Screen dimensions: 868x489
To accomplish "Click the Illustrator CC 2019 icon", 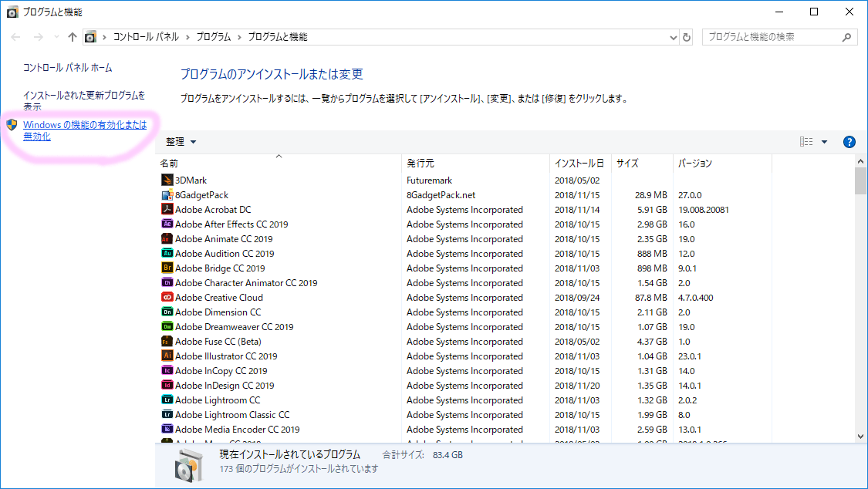I will (x=167, y=356).
